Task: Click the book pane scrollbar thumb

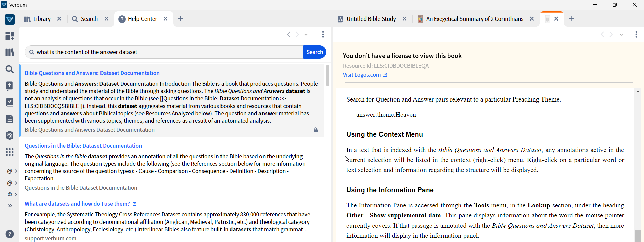Action: point(638,236)
